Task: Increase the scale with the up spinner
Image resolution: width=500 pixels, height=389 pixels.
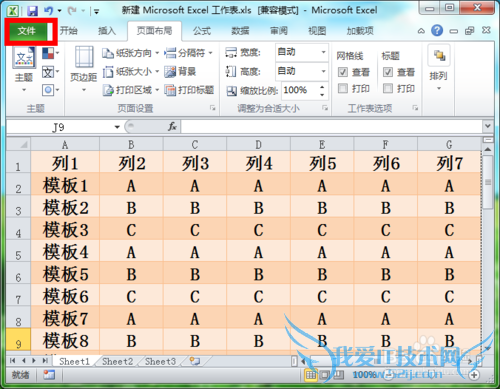Action: pyautogui.click(x=322, y=87)
